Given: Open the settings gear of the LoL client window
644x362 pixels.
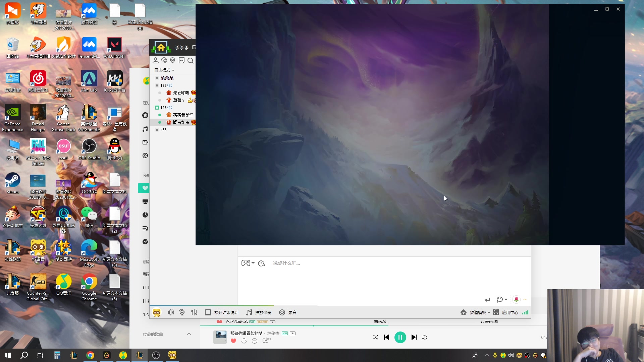Looking at the screenshot, I should pyautogui.click(x=607, y=9).
